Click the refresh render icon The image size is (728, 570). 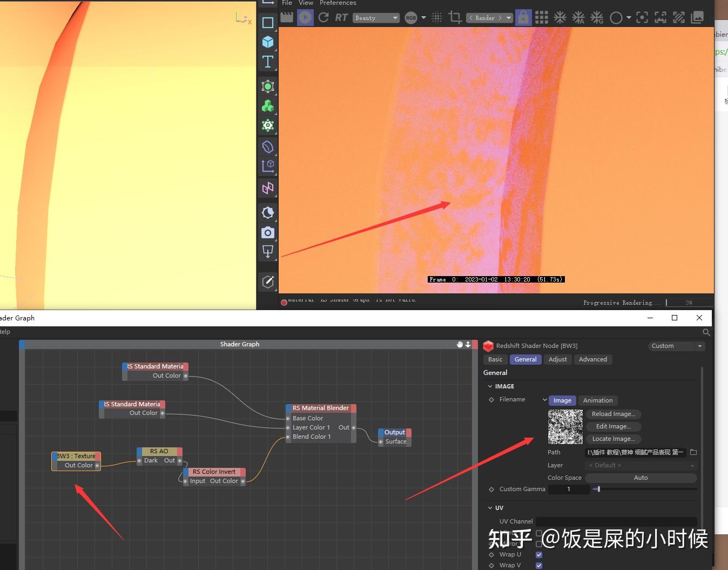(323, 17)
